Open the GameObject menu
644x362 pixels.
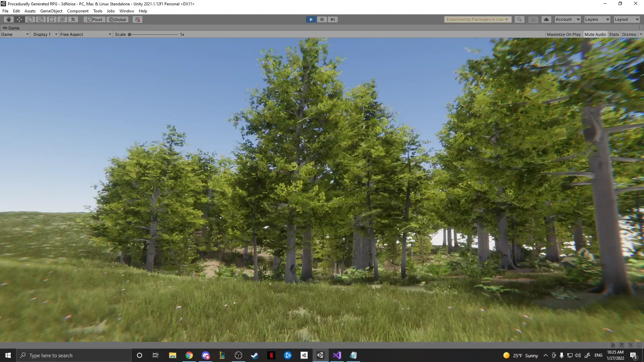(51, 11)
